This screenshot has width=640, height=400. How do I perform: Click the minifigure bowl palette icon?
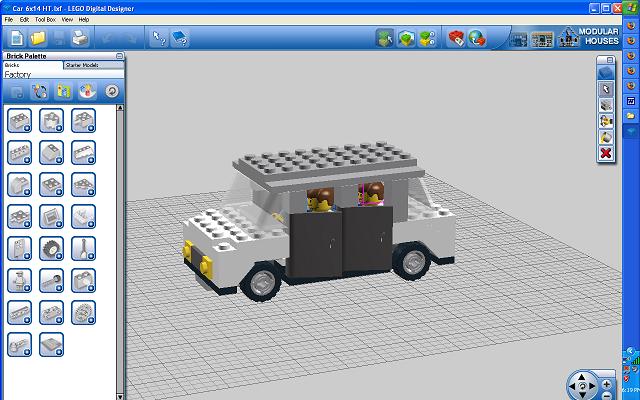tap(87, 91)
